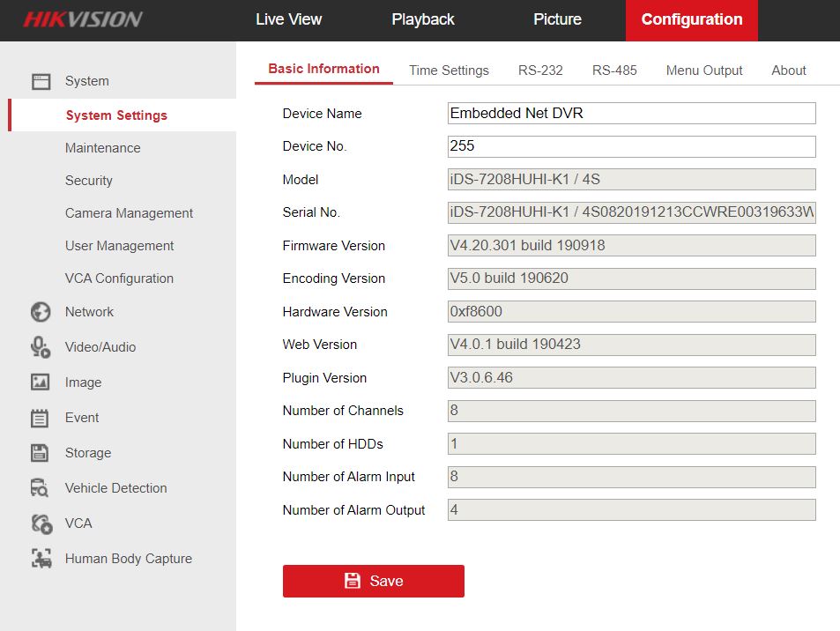Click the "Number of Alarm Output" label
This screenshot has height=631, width=840.
point(353,510)
